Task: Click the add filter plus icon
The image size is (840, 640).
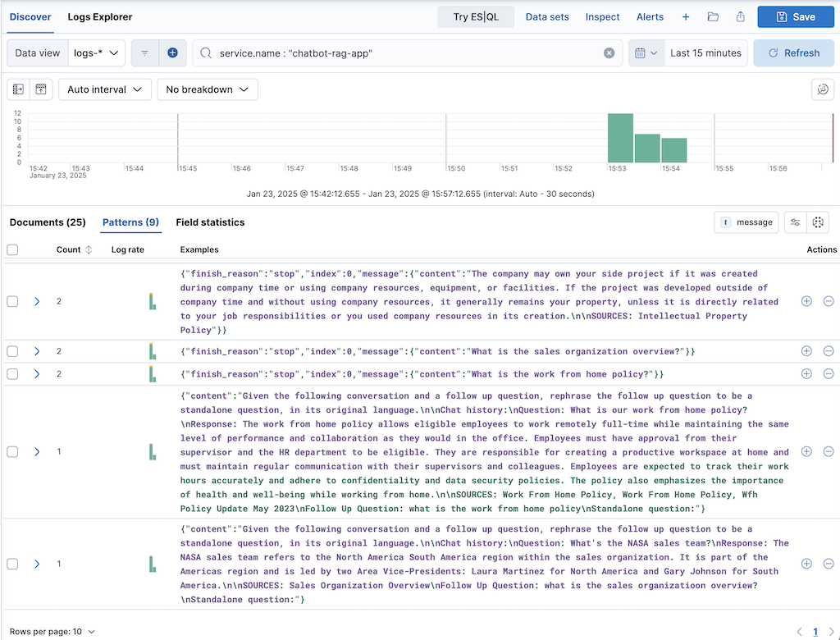Action: pyautogui.click(x=172, y=53)
